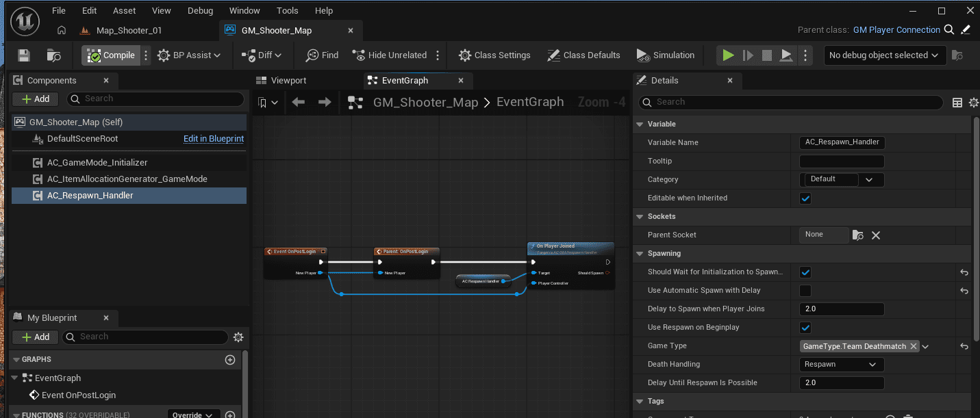
Task: Click the Components search field
Action: (x=155, y=99)
